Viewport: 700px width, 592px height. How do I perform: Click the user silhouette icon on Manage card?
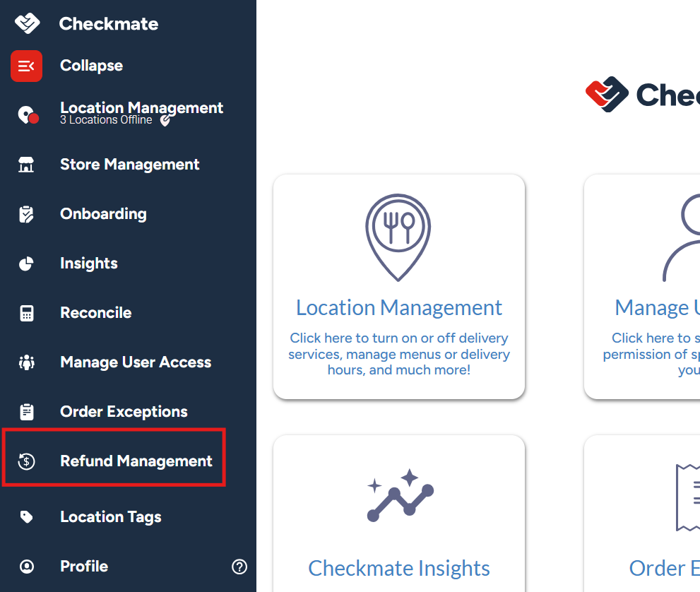tap(682, 237)
